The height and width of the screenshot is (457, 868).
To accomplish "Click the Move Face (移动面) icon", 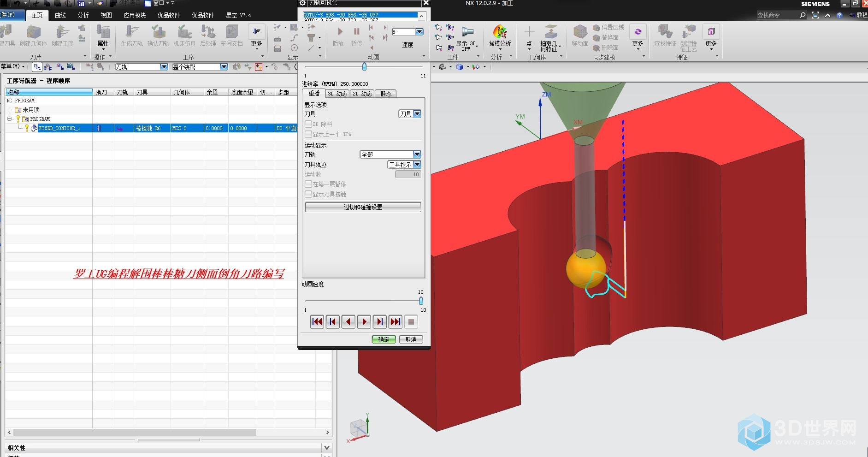I will pos(580,32).
